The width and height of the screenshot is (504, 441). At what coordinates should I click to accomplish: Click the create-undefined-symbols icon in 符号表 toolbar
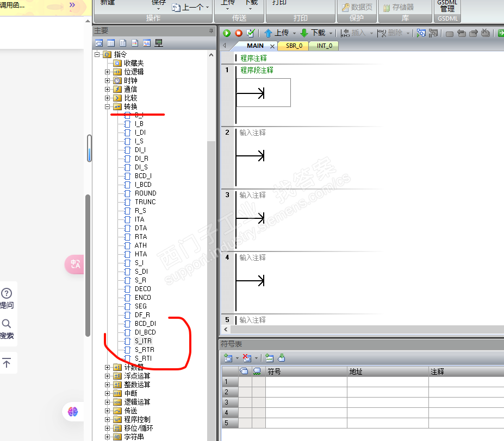click(269, 358)
